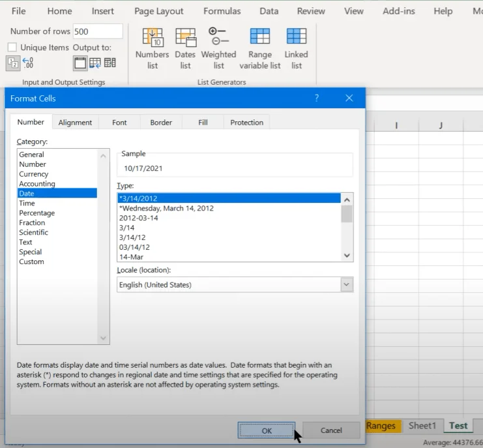Open the Locale location dropdown

pos(347,284)
